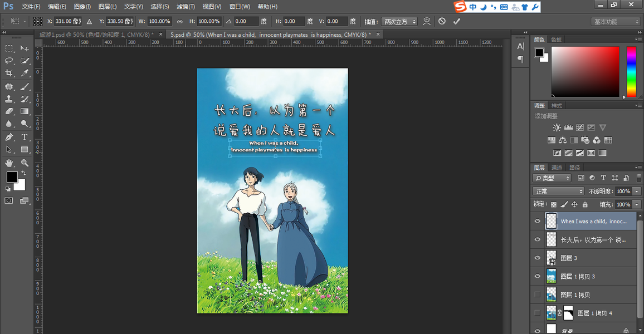Select the Gradient tool
This screenshot has height=334, width=644.
pos(25,111)
